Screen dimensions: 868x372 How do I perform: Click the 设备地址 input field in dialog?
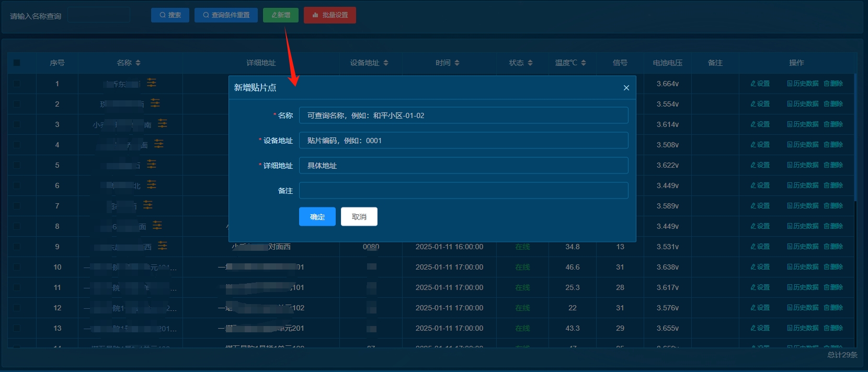pos(463,141)
